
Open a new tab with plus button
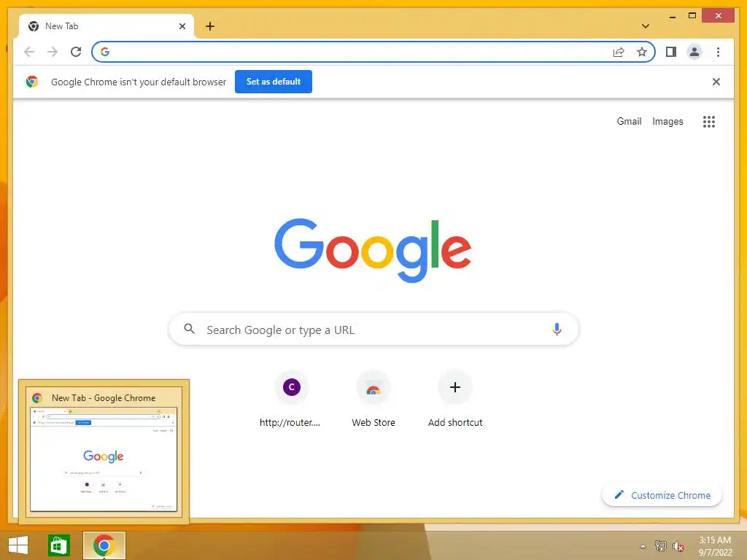point(210,26)
